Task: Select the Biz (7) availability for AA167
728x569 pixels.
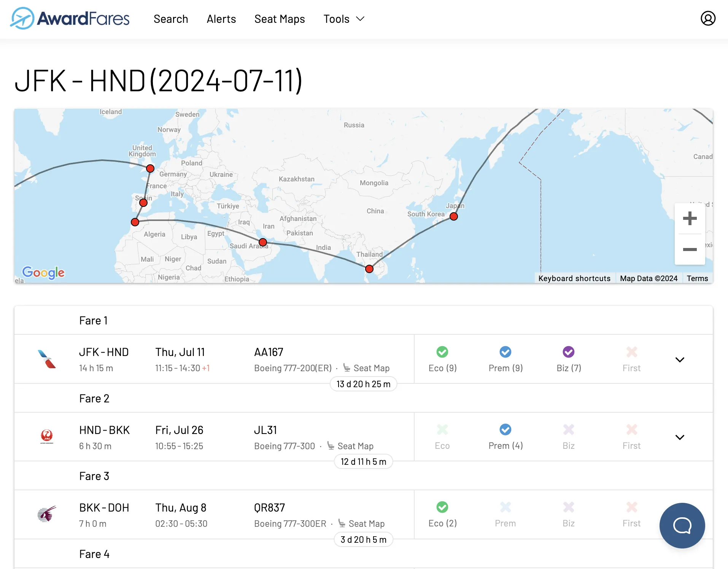Action: click(569, 359)
